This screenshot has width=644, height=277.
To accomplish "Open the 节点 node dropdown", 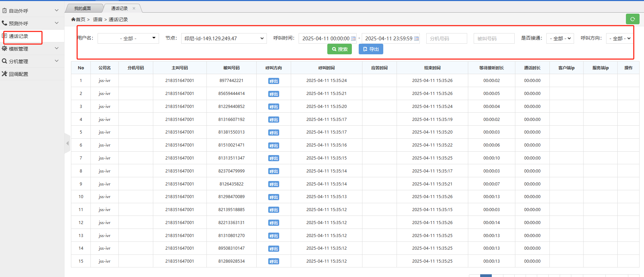I will pos(224,39).
